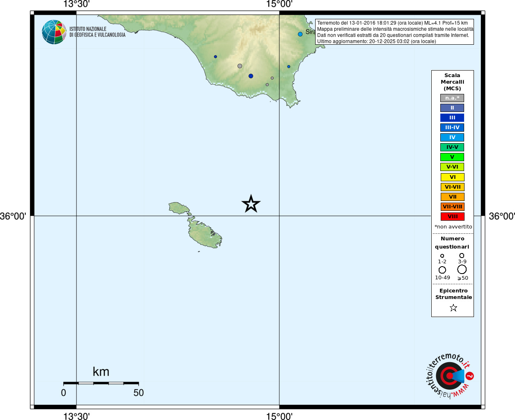Click the 'Epicentro Strumentale' legend heading
Image resolution: width=515 pixels, height=420 pixels.
click(453, 294)
